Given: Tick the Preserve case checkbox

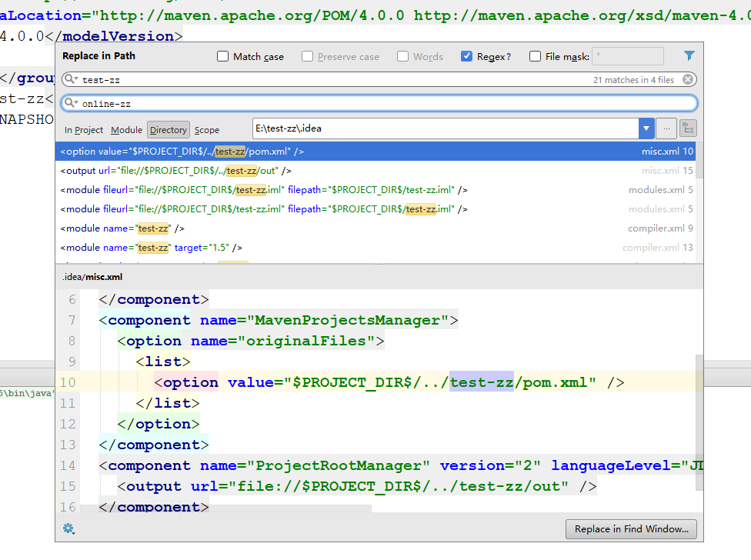Looking at the screenshot, I should [308, 56].
